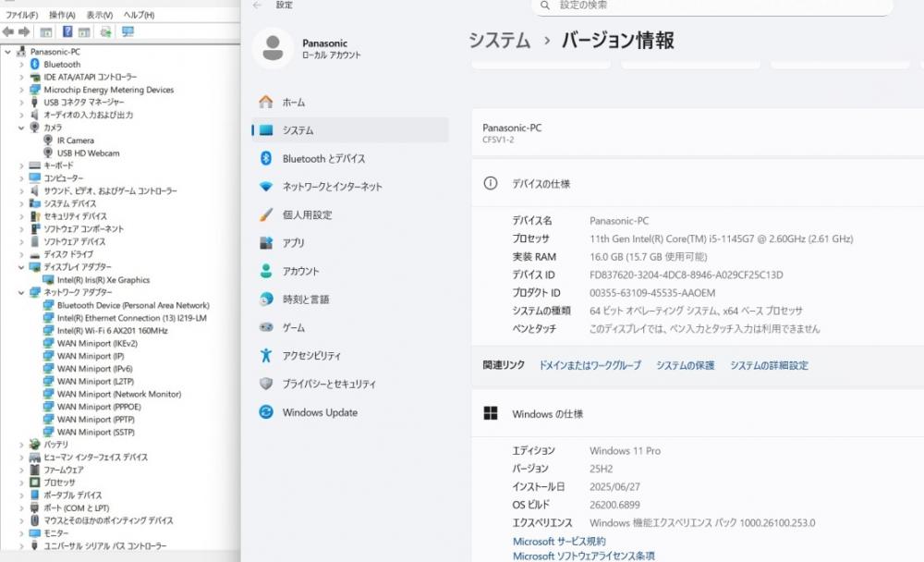Collapse the ネットワーク アダプター tree node

tap(21, 292)
